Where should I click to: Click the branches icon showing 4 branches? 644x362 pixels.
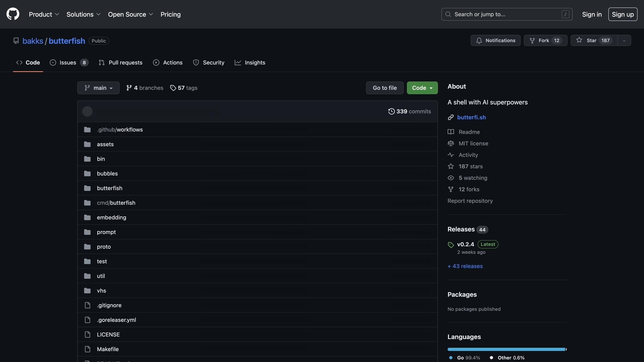tap(129, 88)
